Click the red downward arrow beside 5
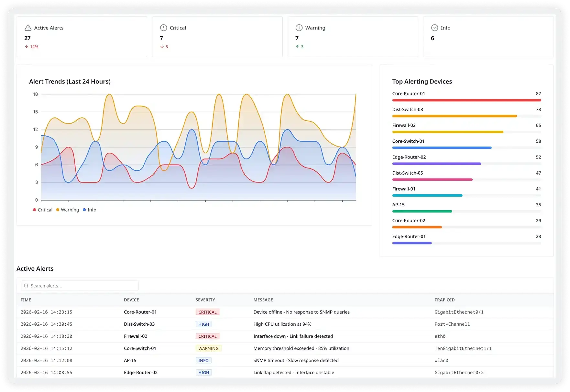 [162, 47]
